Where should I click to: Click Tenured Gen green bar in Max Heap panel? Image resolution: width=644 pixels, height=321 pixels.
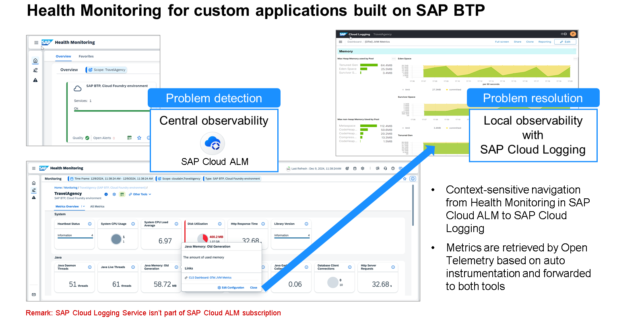point(369,65)
